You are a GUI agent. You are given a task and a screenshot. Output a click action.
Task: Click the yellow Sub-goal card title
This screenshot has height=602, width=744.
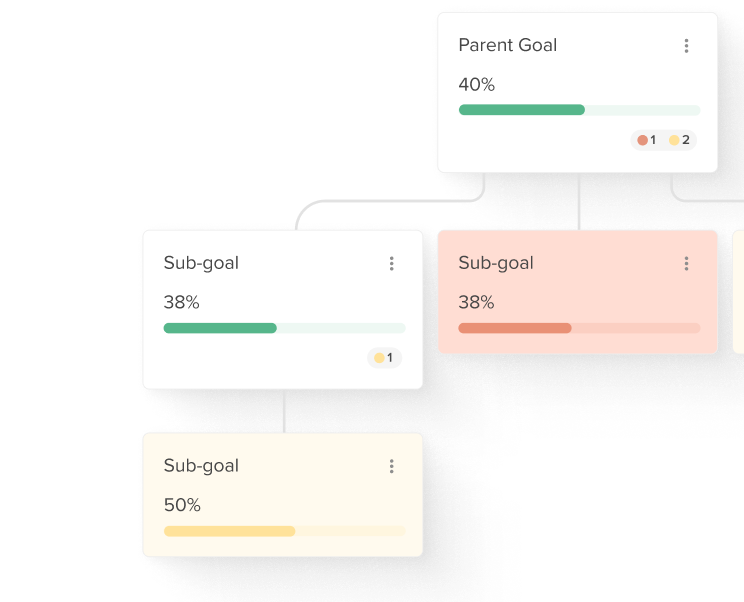[x=201, y=465]
